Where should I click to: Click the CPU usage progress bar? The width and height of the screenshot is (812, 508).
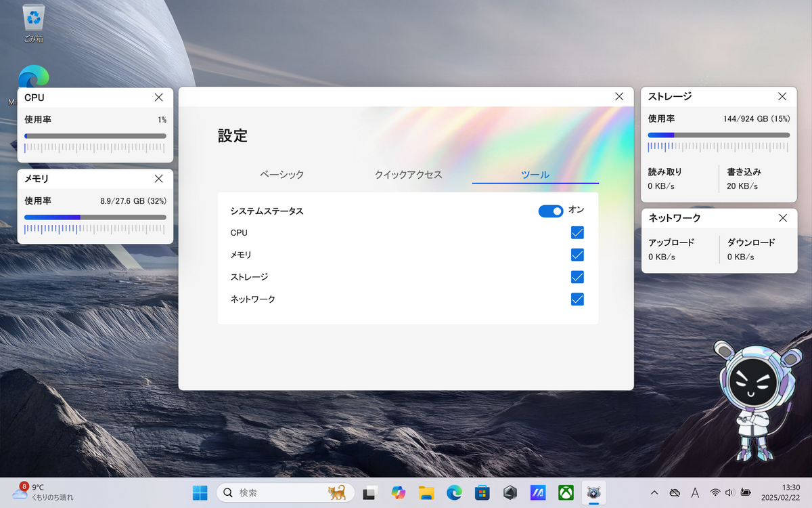(95, 136)
